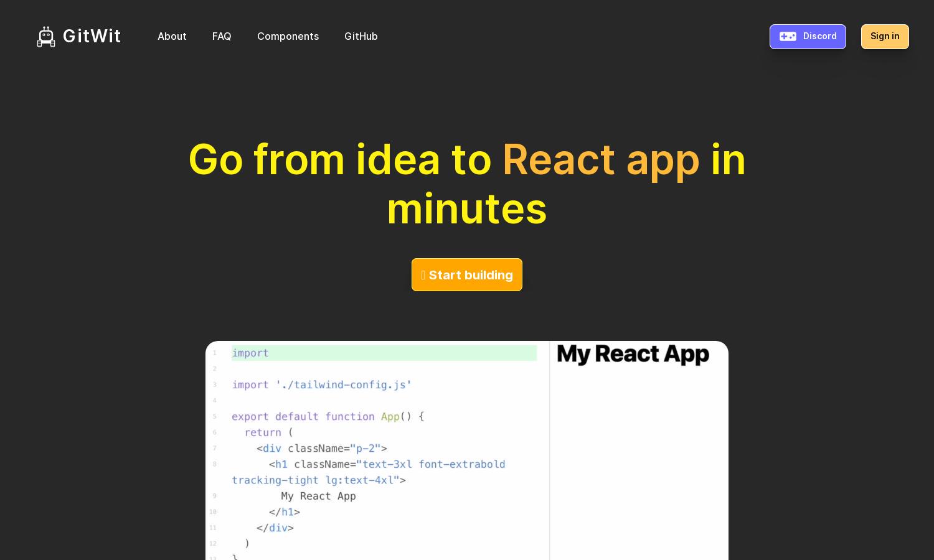This screenshot has width=934, height=560.
Task: Click 'My React App' text inside the code
Action: [318, 496]
